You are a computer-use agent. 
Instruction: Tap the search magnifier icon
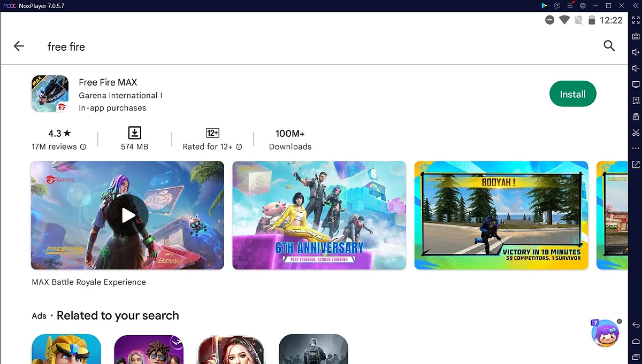click(609, 46)
